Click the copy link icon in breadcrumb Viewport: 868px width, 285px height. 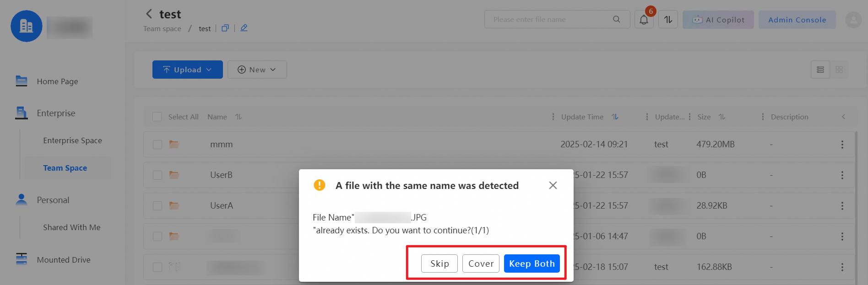click(225, 28)
